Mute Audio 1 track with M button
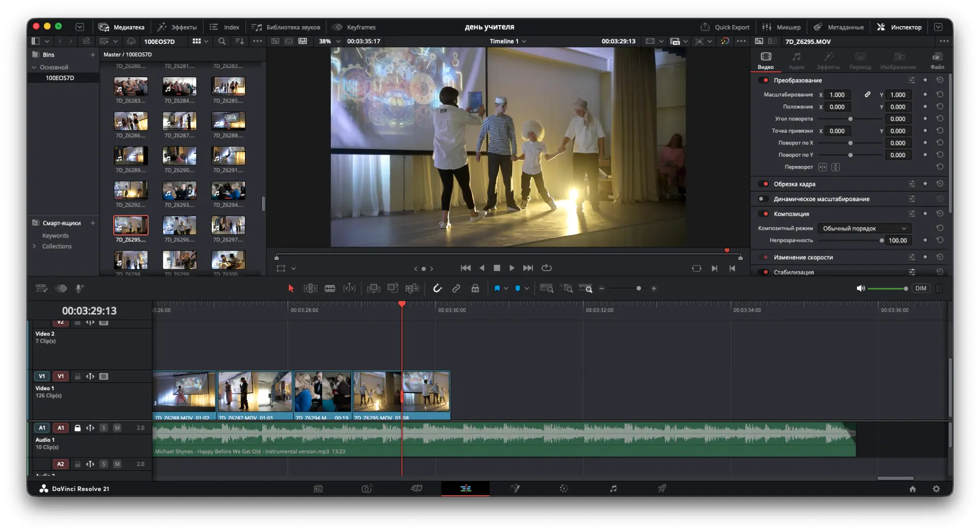This screenshot has height=532, width=980. click(117, 428)
